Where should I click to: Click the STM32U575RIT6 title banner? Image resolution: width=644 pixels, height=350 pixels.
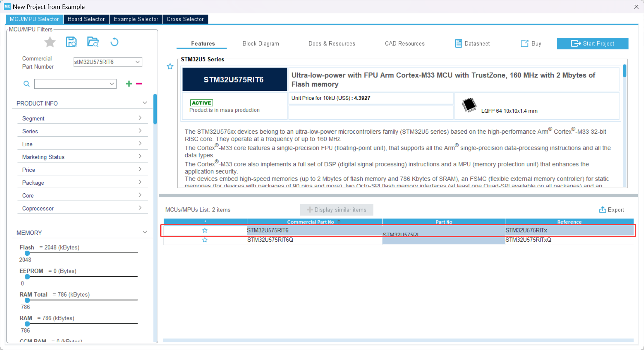pyautogui.click(x=235, y=80)
